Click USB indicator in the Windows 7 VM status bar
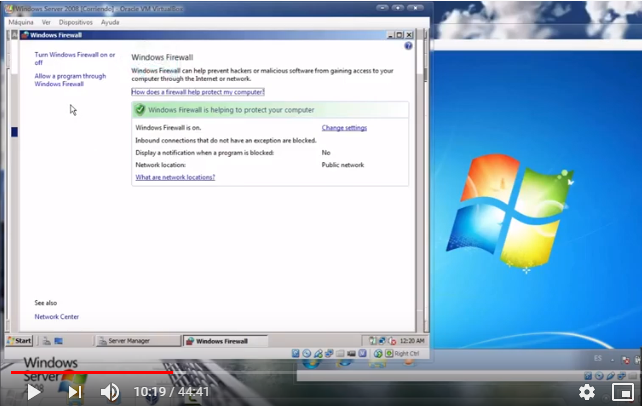 [610, 376]
